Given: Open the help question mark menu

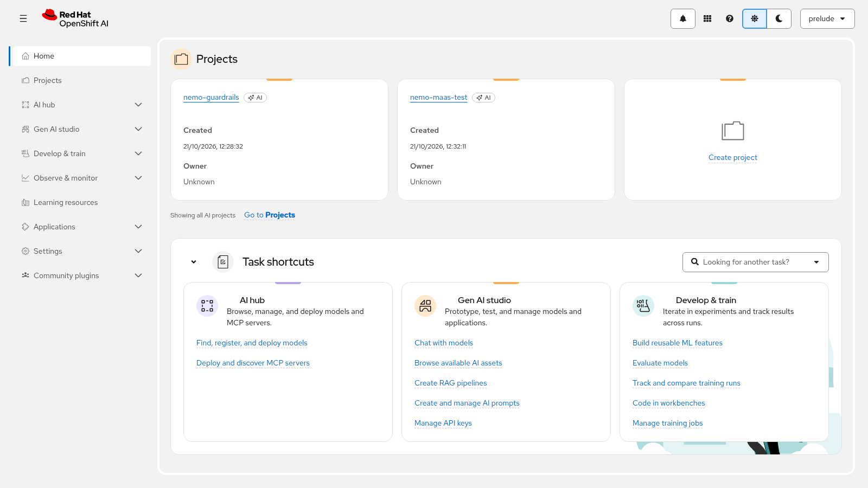Looking at the screenshot, I should [730, 18].
